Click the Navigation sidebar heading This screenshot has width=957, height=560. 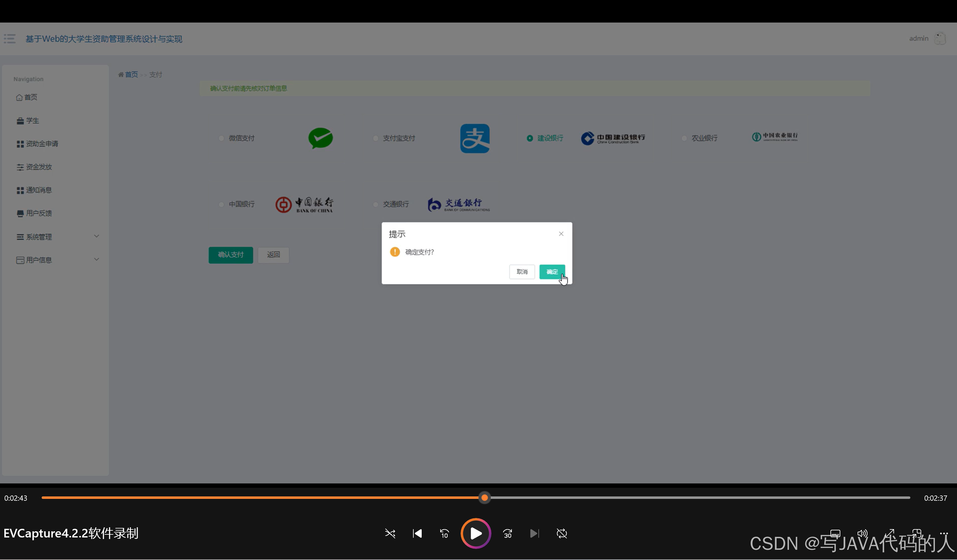coord(28,79)
